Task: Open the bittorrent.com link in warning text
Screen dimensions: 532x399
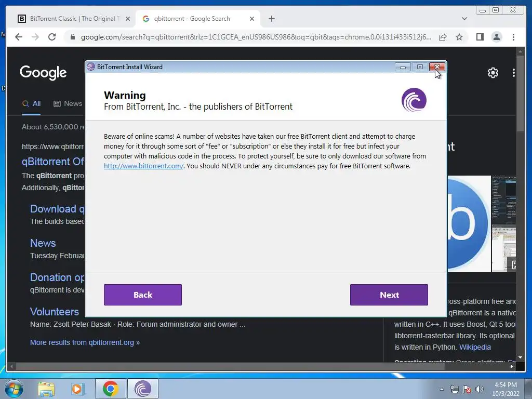Action: click(143, 166)
